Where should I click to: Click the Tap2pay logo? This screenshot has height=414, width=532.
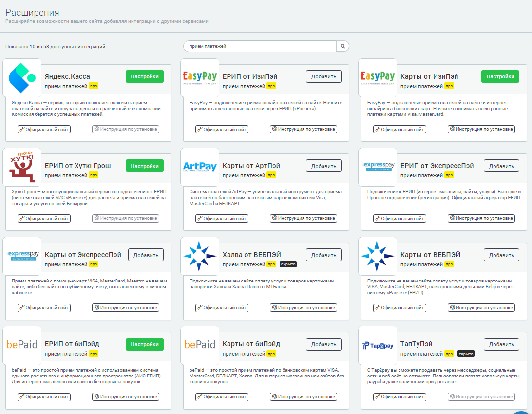(x=378, y=345)
